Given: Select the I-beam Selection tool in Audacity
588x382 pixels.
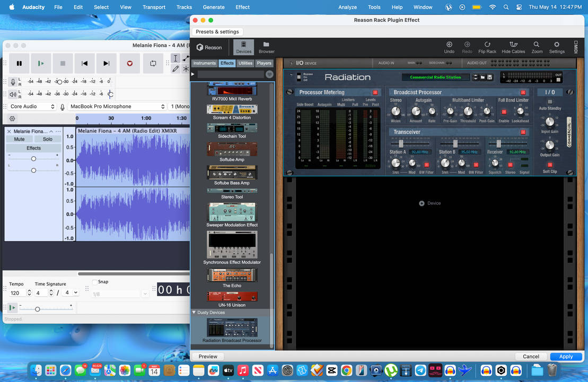Looking at the screenshot, I should [175, 58].
